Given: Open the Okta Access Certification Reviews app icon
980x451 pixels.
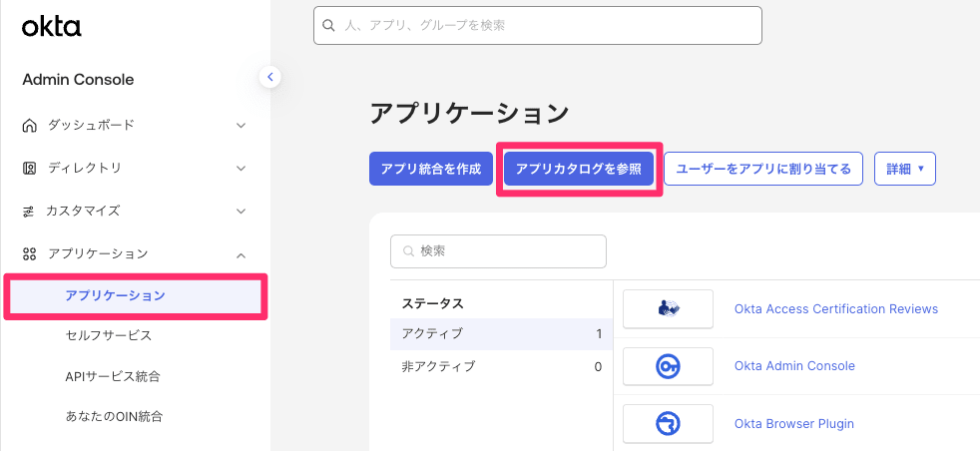Looking at the screenshot, I should click(668, 309).
